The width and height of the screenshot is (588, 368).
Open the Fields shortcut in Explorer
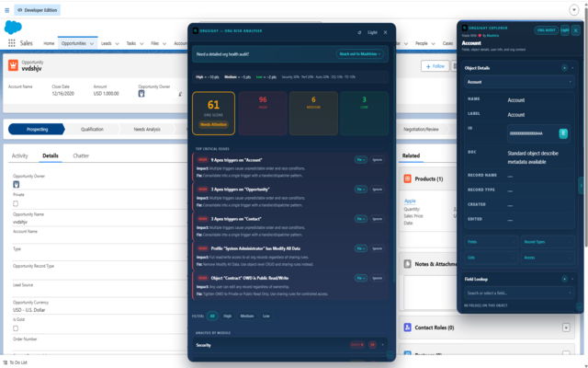click(492, 242)
